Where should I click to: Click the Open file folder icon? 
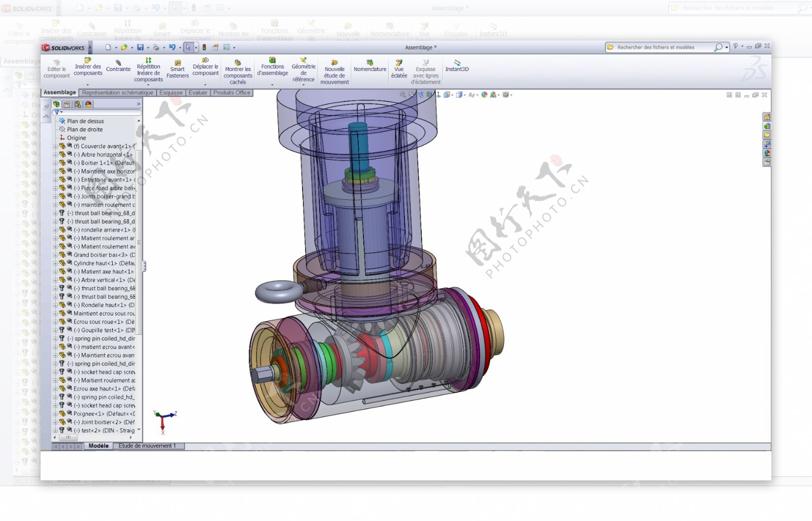(124, 47)
